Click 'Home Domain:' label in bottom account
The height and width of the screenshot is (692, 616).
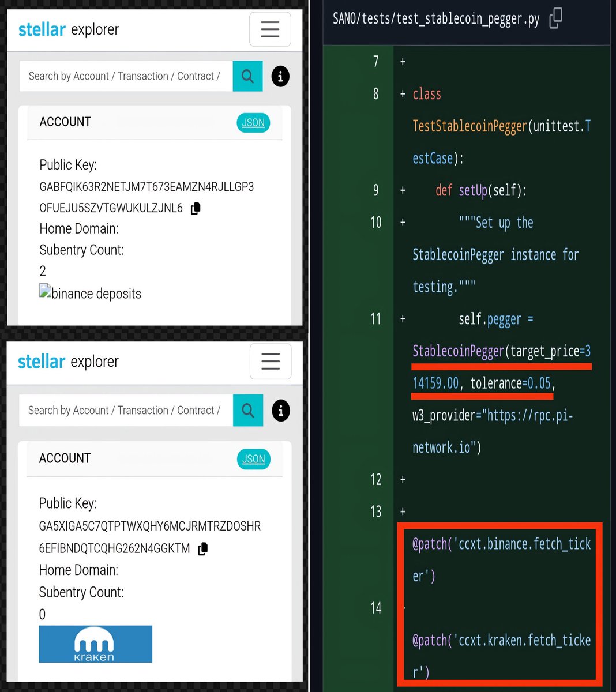pos(78,570)
